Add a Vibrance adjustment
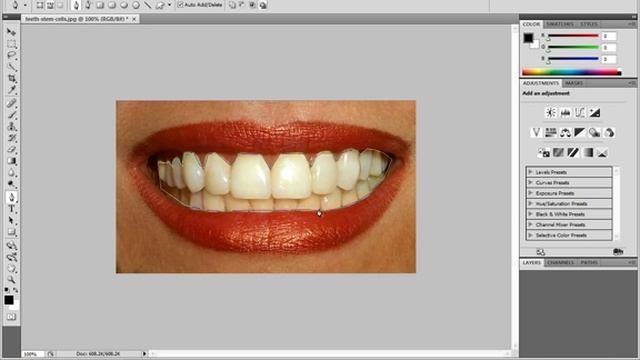640x360 pixels. [536, 133]
